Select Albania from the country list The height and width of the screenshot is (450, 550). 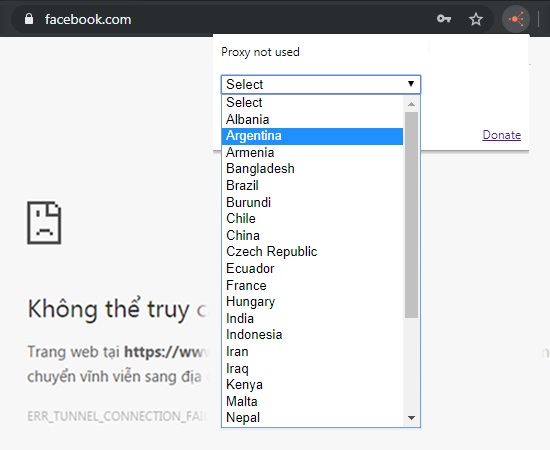click(312, 119)
